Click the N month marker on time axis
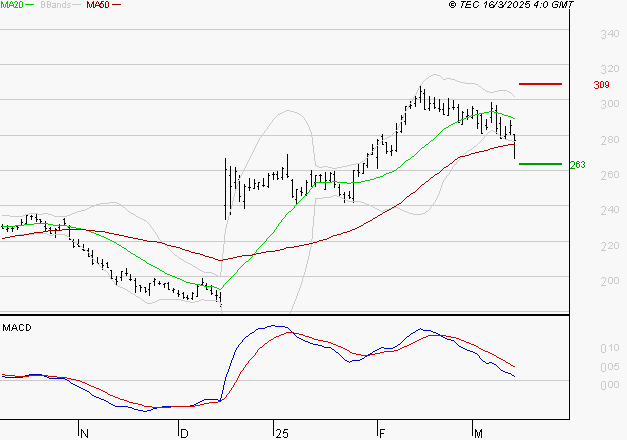The width and height of the screenshot is (627, 440). (x=85, y=433)
